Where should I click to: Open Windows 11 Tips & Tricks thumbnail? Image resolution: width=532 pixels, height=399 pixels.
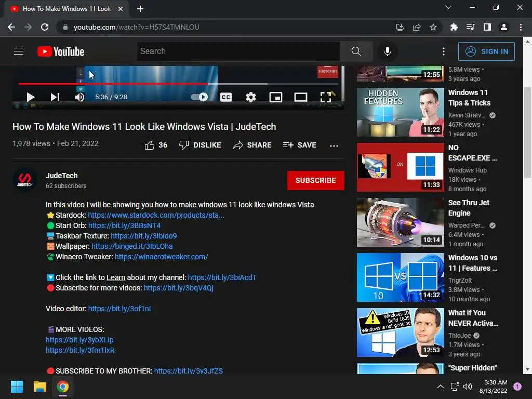click(x=401, y=112)
